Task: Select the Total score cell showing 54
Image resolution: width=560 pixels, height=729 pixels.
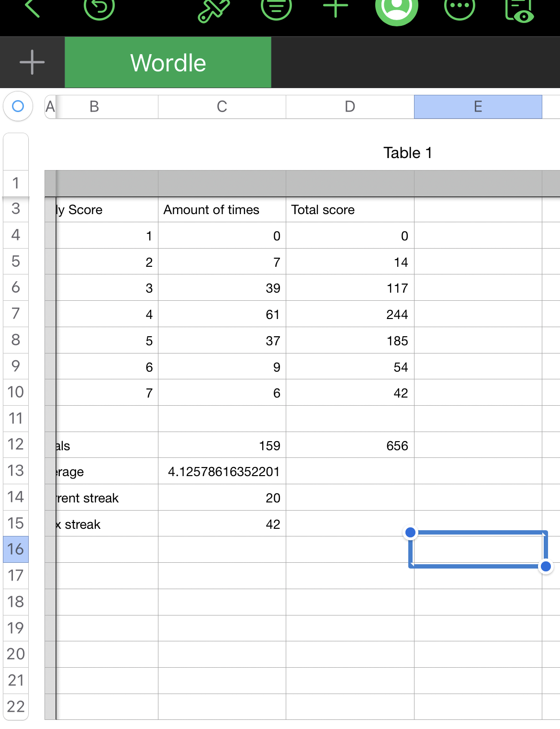Action: point(350,366)
